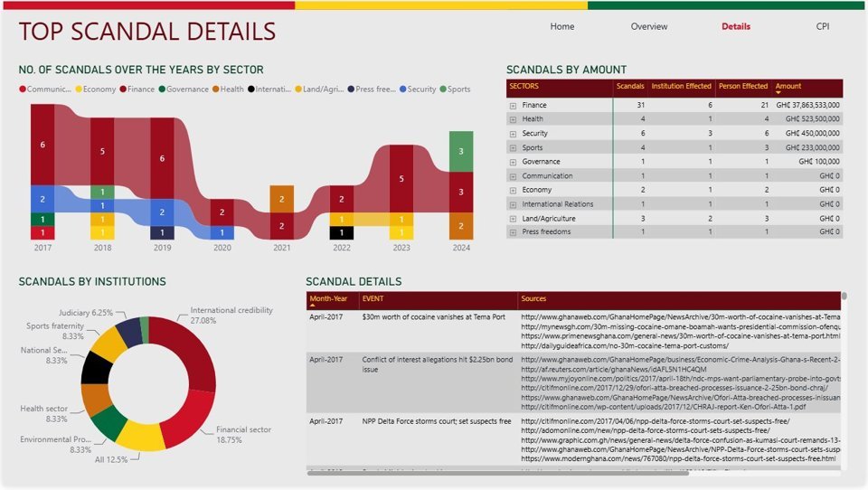
Task: Select the 2017 Finance bar segment
Action: tap(42, 145)
